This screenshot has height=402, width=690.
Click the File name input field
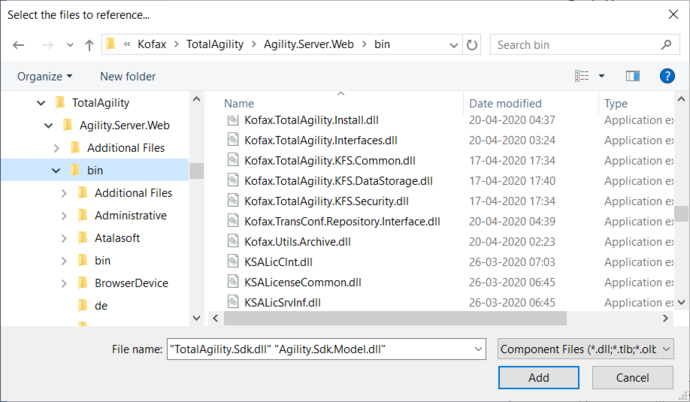325,348
